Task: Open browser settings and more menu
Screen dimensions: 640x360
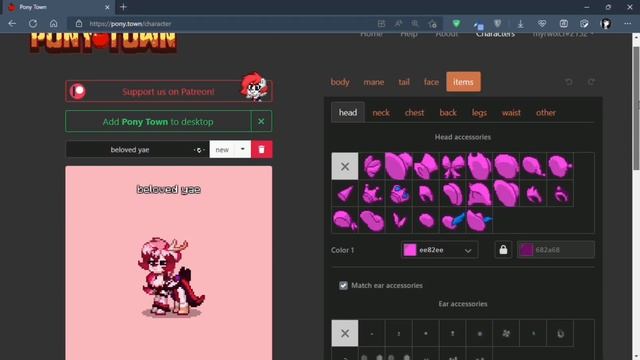Action: [627, 24]
